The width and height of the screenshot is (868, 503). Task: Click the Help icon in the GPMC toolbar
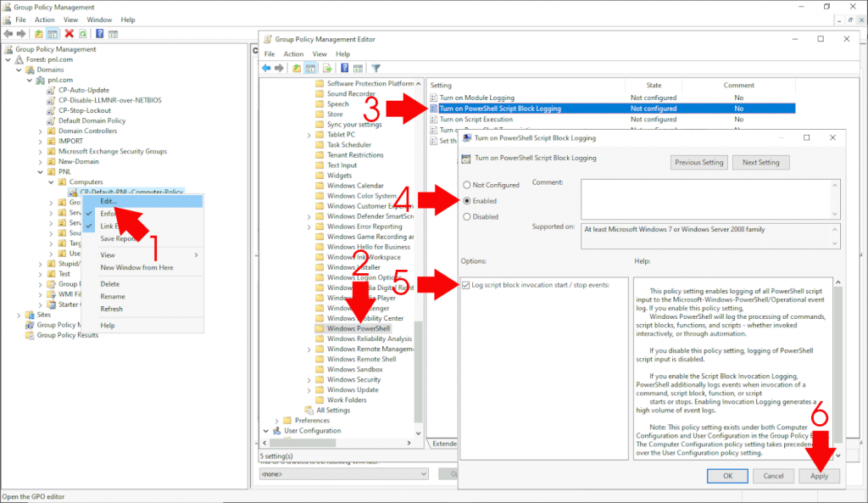click(98, 32)
